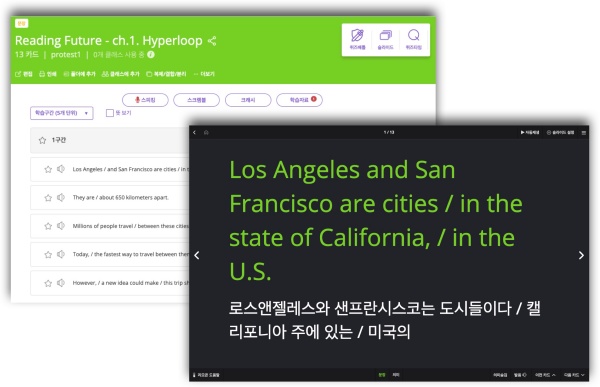Image resolution: width=600 pixels, height=387 pixels.
Task: Click the info icon beside class usage
Action: [x=151, y=55]
